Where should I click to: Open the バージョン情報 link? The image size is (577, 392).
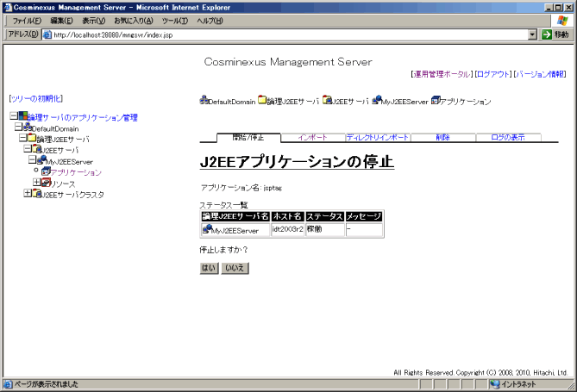tap(540, 74)
